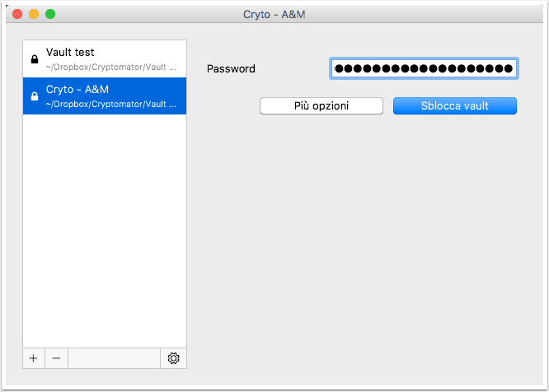Screen dimensions: 549x392
Task: Click the window title Cryto - A&M
Action: (274, 14)
